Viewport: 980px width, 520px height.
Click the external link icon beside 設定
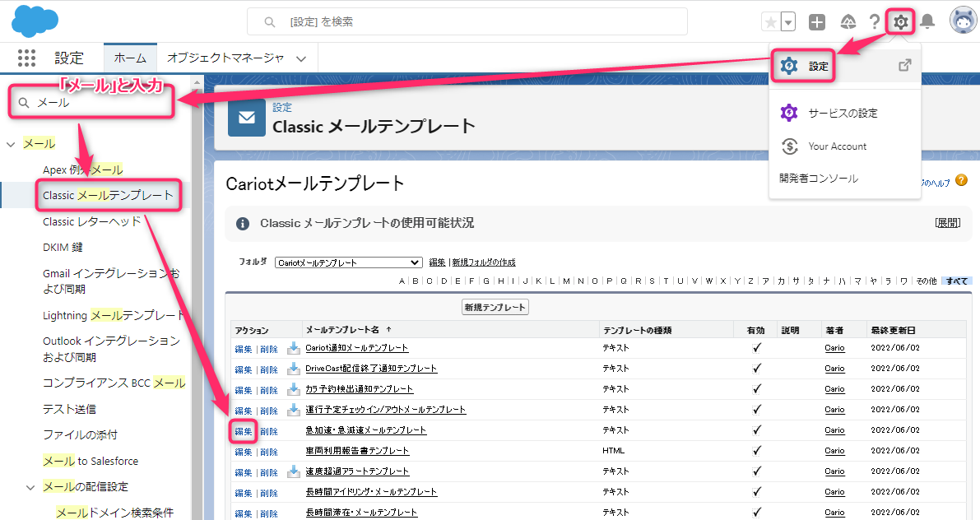(x=904, y=65)
